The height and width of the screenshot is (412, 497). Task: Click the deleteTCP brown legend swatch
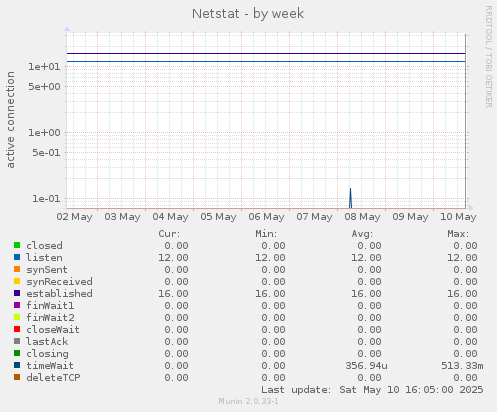17,377
